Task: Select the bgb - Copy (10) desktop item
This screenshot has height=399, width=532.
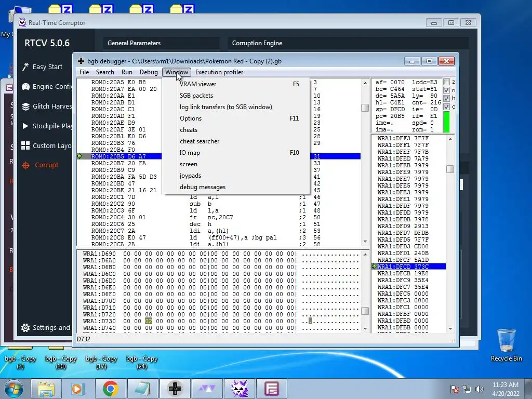Action: point(61,362)
